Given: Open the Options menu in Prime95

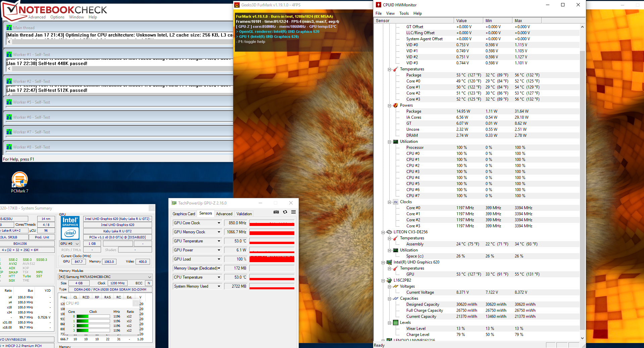Looking at the screenshot, I should (x=57, y=17).
